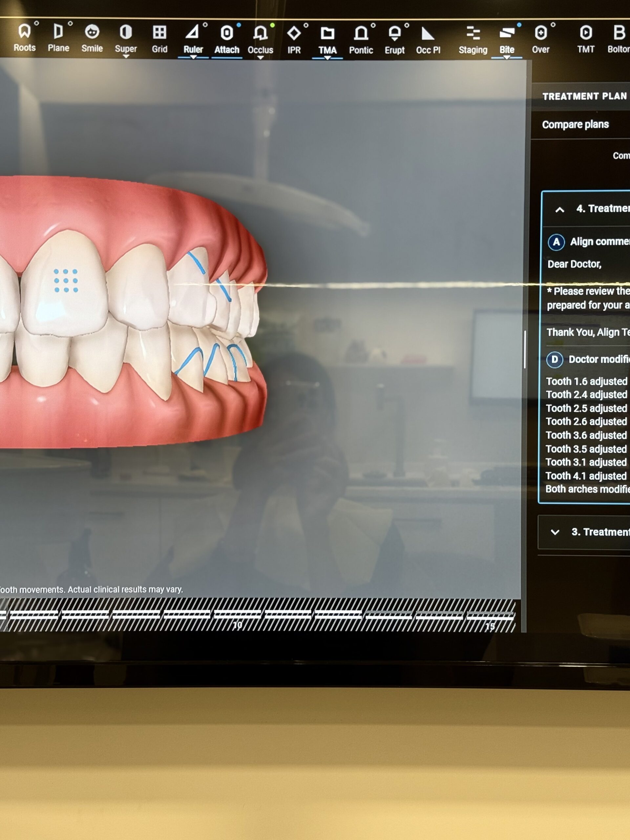
Task: Open the Super tool dropdown arrow
Action: (126, 56)
